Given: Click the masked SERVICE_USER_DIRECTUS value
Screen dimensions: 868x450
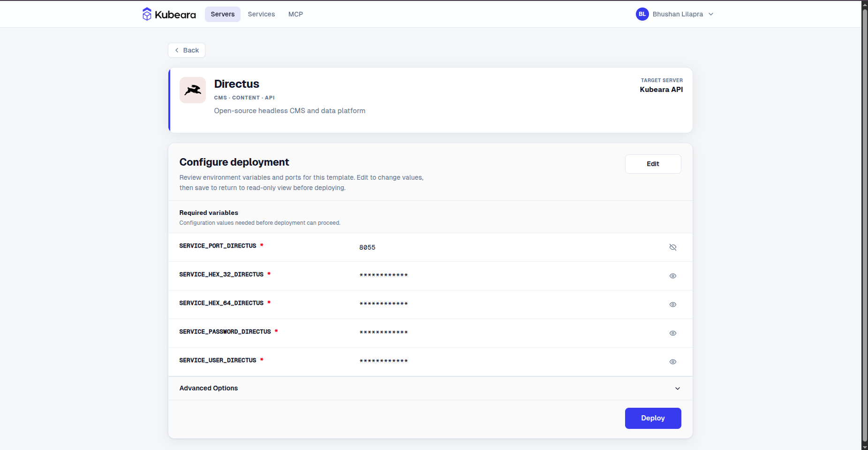Looking at the screenshot, I should click(x=384, y=361).
